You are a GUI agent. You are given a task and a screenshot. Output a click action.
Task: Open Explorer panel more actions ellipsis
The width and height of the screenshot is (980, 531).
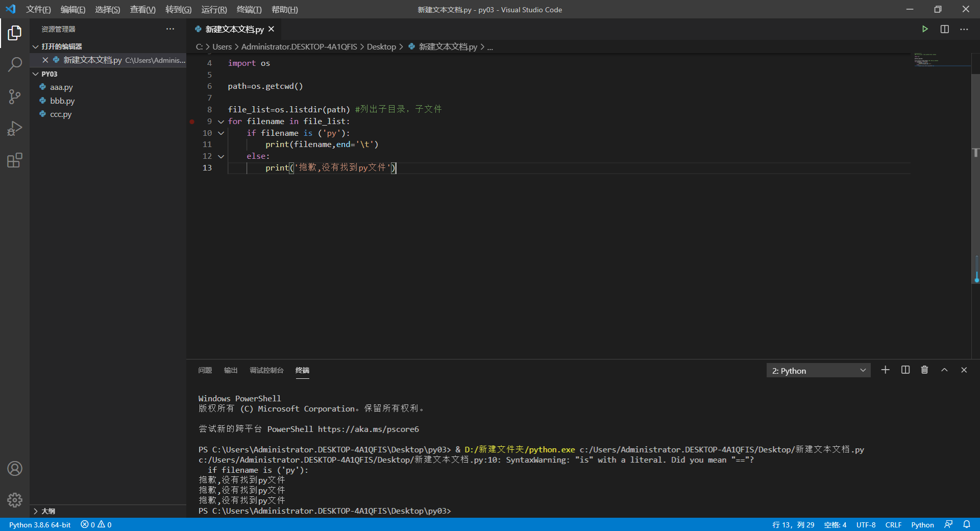170,29
